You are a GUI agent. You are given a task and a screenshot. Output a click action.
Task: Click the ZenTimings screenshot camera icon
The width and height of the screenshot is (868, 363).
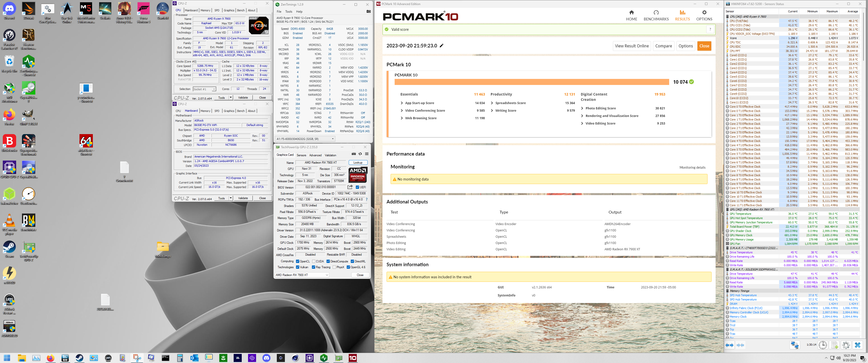coord(368,11)
